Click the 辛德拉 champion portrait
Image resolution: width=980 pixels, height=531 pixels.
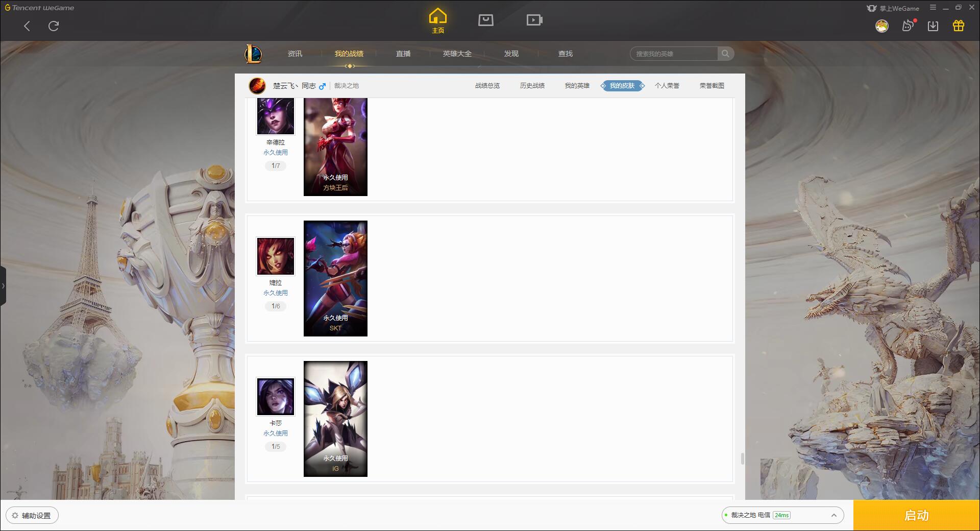pos(276,116)
